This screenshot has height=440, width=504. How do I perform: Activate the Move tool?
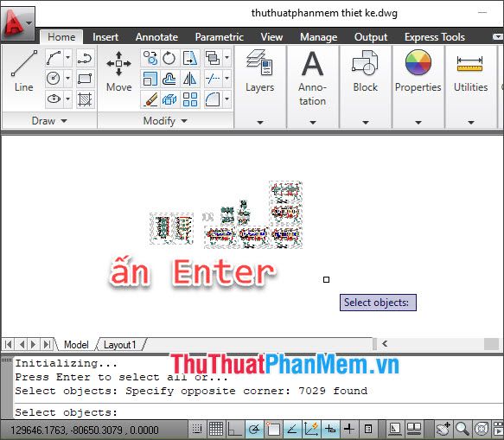click(119, 72)
